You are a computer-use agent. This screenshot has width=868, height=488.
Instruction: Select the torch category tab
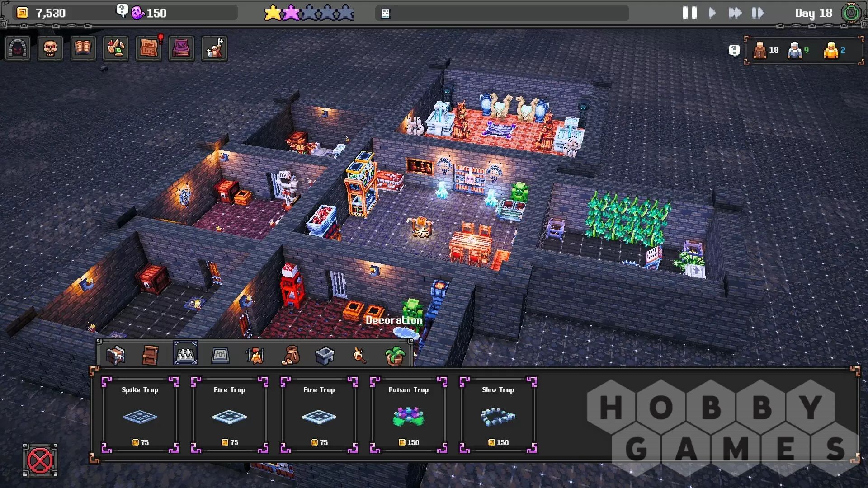(360, 355)
